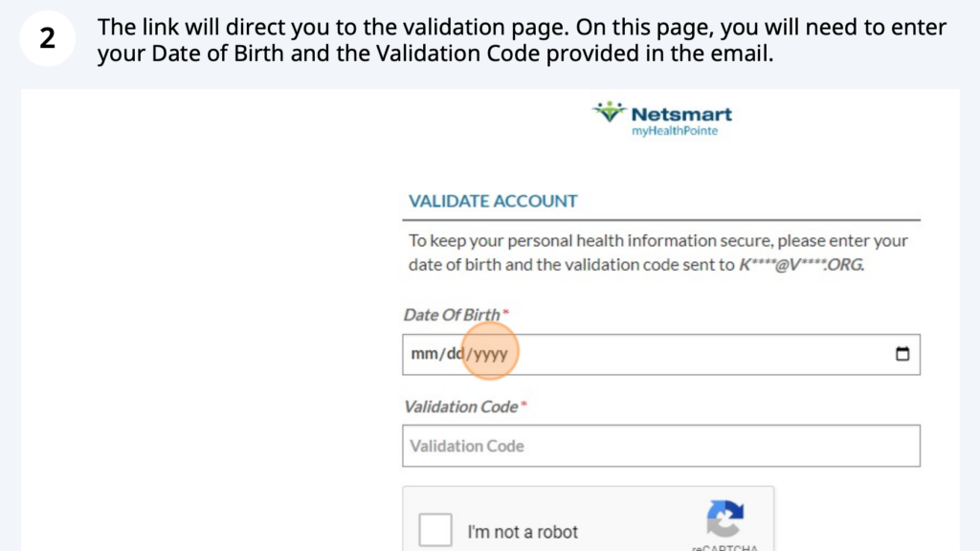
Task: Select the mm month segment of date
Action: (x=424, y=354)
